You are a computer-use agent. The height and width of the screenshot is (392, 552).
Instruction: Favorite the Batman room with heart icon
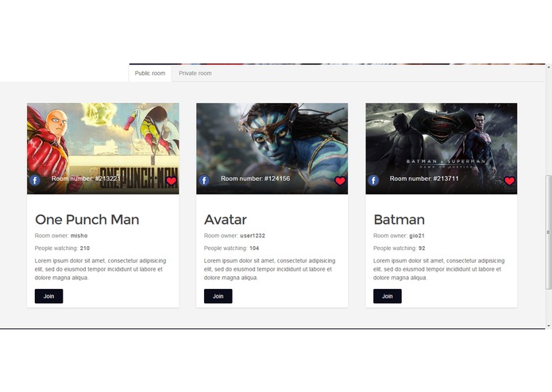tap(509, 181)
